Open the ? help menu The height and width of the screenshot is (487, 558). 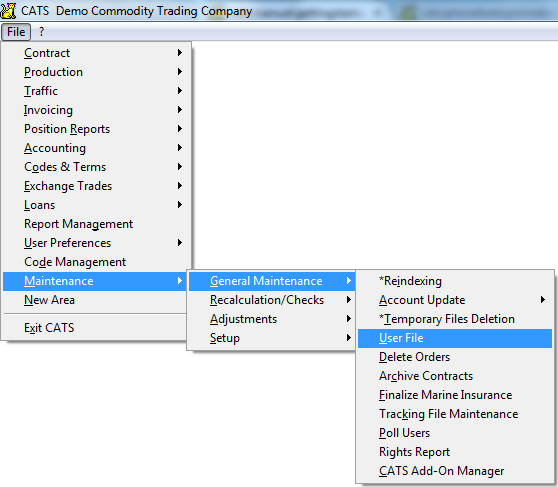(x=41, y=32)
